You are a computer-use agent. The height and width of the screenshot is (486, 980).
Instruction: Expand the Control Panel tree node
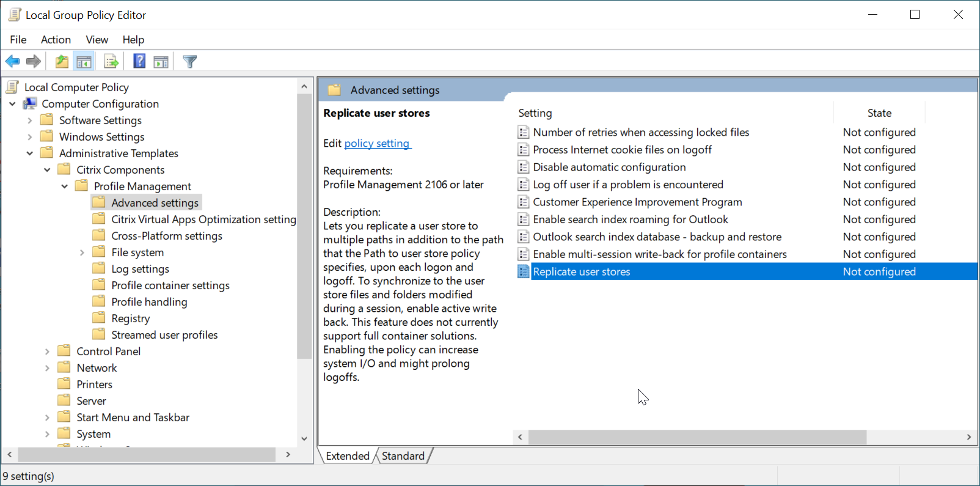click(x=47, y=352)
